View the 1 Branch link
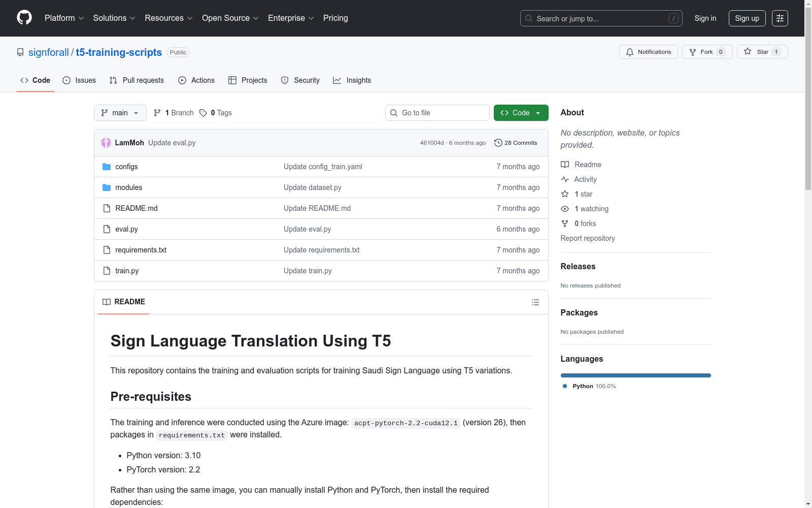This screenshot has width=812, height=508. pos(174,113)
